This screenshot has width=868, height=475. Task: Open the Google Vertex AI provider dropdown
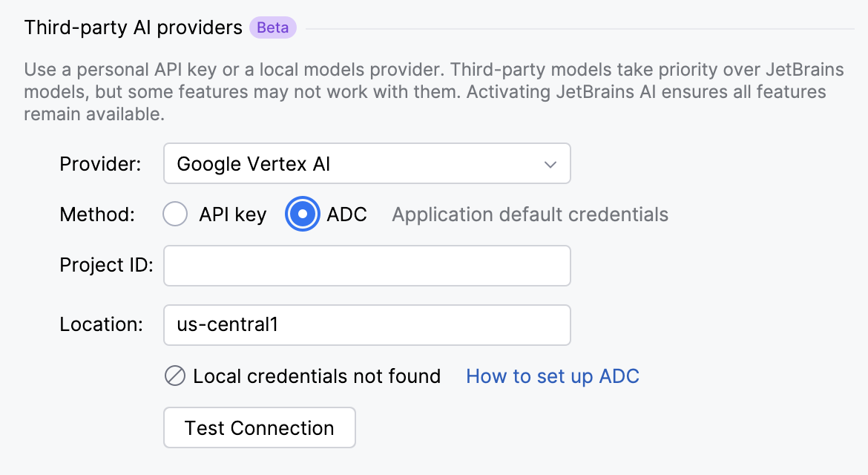click(366, 163)
